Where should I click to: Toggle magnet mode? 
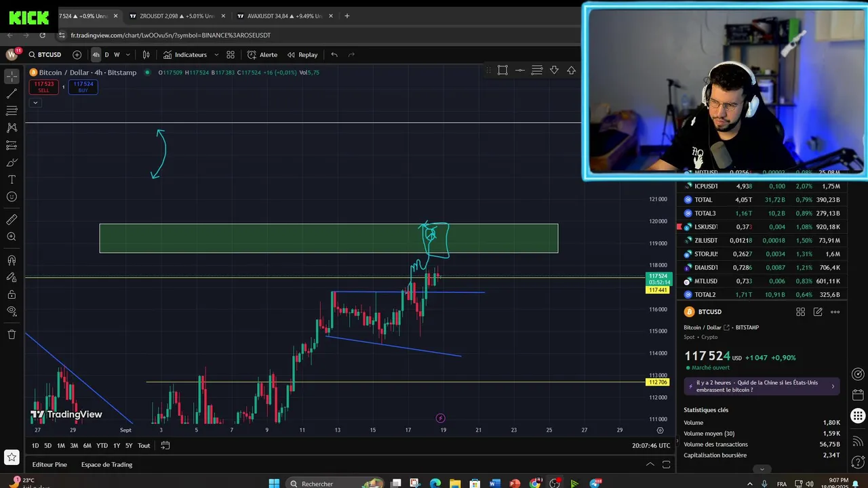tap(12, 260)
